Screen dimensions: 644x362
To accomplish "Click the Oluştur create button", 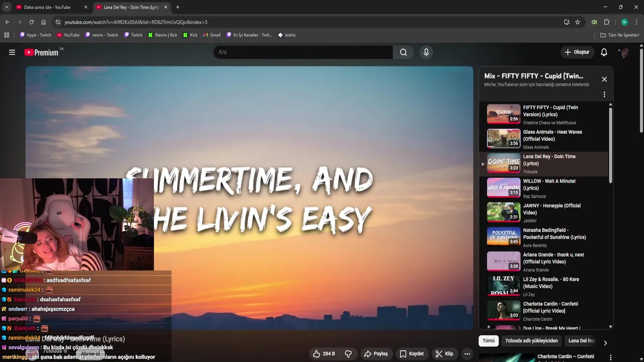I will 577,52.
